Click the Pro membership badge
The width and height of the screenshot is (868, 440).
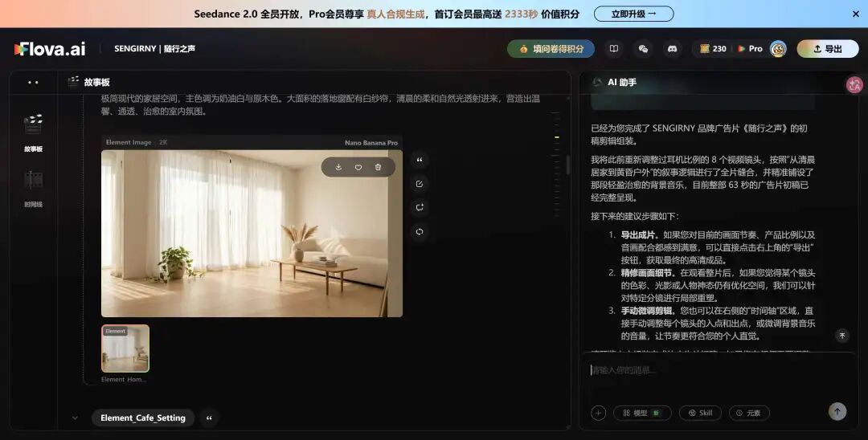tap(750, 49)
